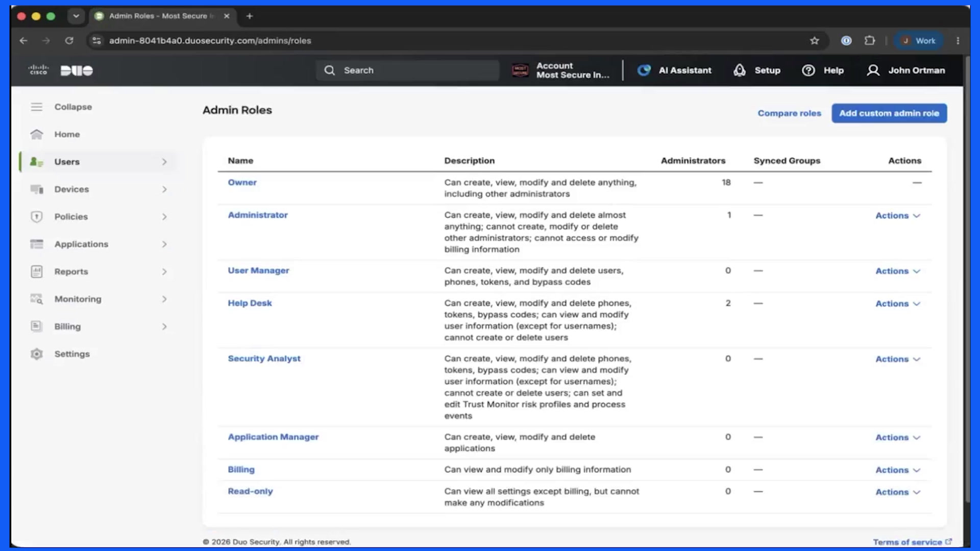Click the Home sidebar icon
The width and height of the screenshot is (980, 551).
36,134
